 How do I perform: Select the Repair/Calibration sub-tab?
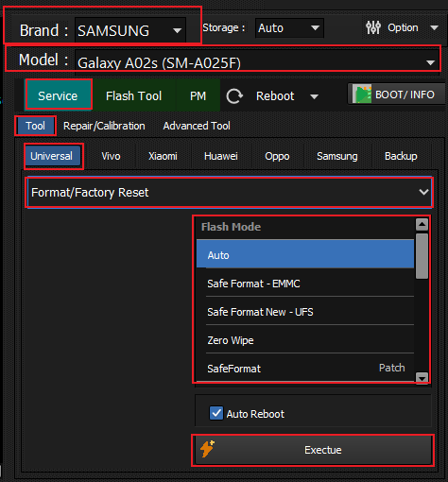click(x=104, y=126)
